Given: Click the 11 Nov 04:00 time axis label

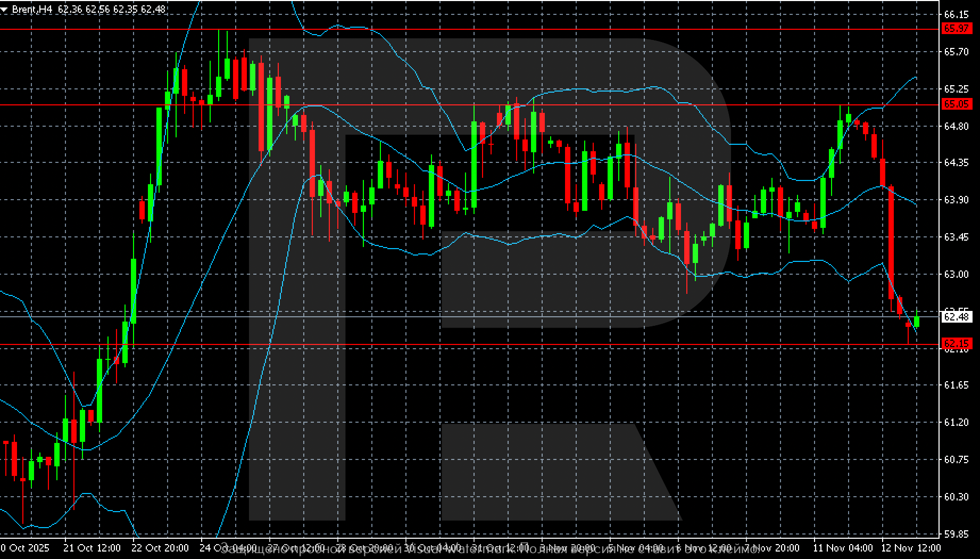Looking at the screenshot, I should tap(842, 547).
